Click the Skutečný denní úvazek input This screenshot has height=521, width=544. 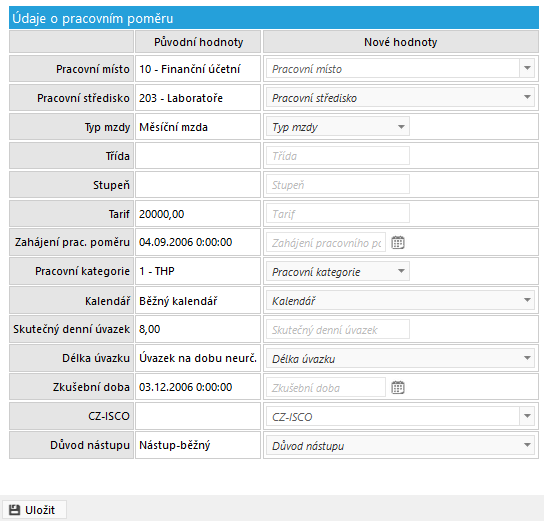(338, 330)
